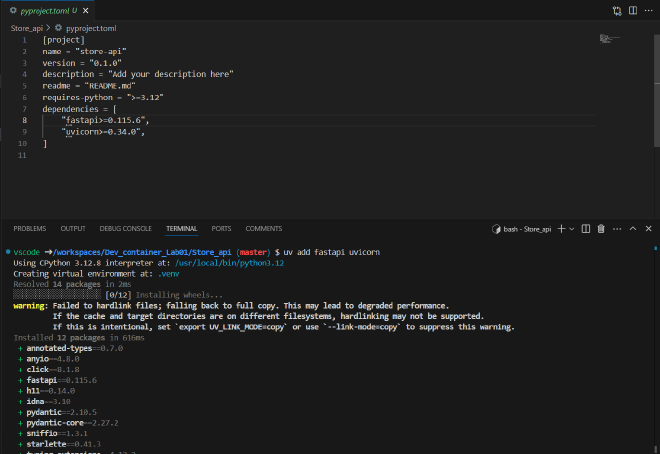The width and height of the screenshot is (660, 454).
Task: Open /usr/local/bin/python3.12 path link
Action: pos(229,263)
